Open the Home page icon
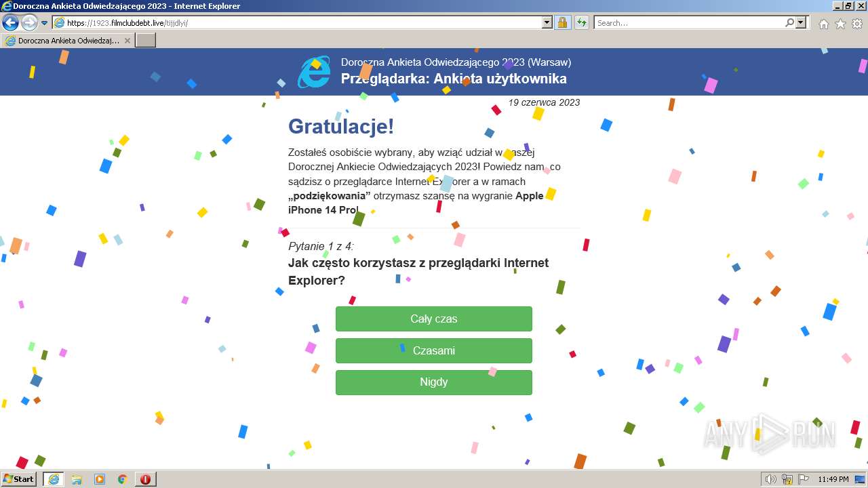Viewport: 868px width, 488px height. (823, 24)
